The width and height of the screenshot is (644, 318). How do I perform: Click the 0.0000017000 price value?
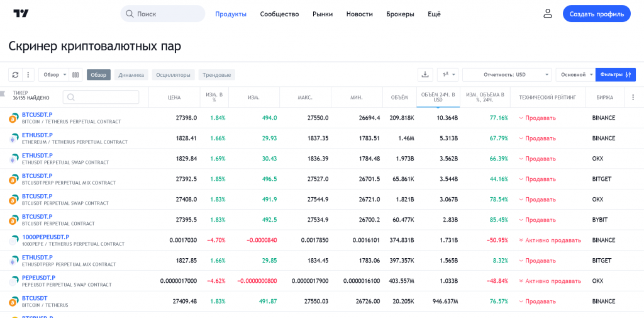coord(178,281)
